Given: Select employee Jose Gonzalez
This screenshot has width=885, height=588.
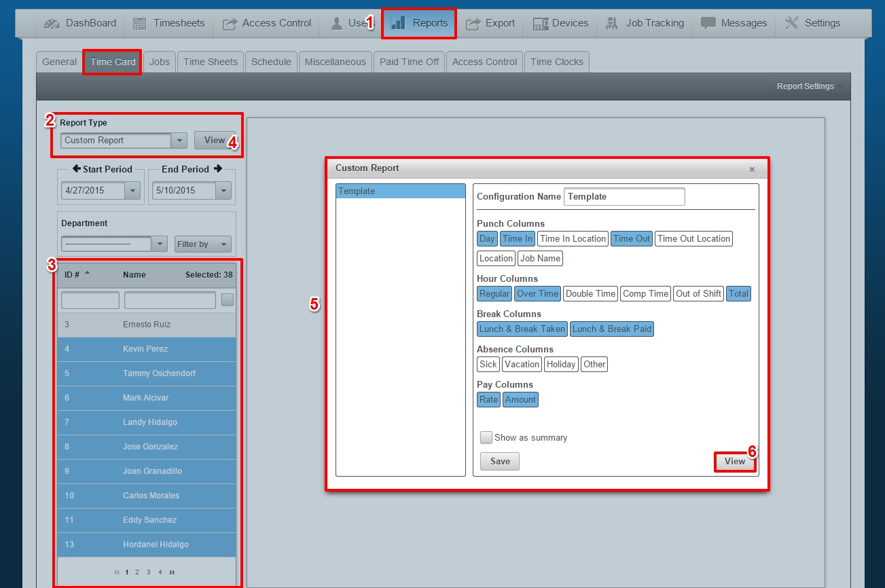Looking at the screenshot, I should pos(147,447).
